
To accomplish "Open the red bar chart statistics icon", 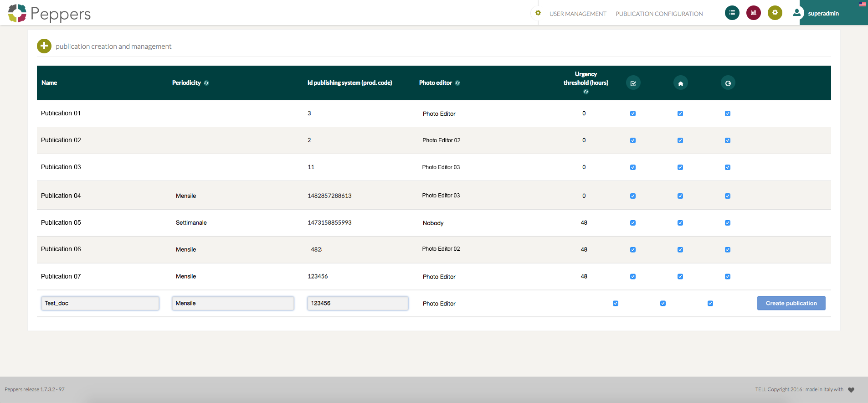I will (753, 13).
